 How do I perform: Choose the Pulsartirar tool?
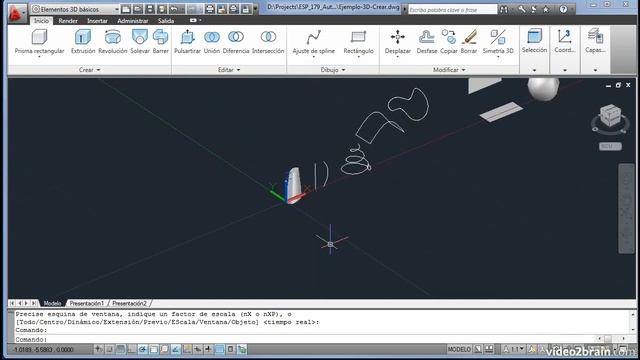pyautogui.click(x=187, y=42)
